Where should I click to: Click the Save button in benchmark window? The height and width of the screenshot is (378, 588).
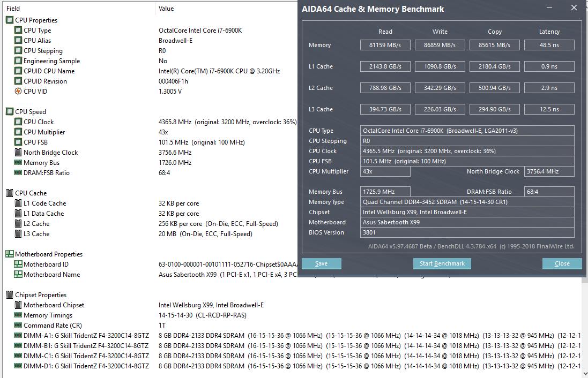(x=322, y=263)
